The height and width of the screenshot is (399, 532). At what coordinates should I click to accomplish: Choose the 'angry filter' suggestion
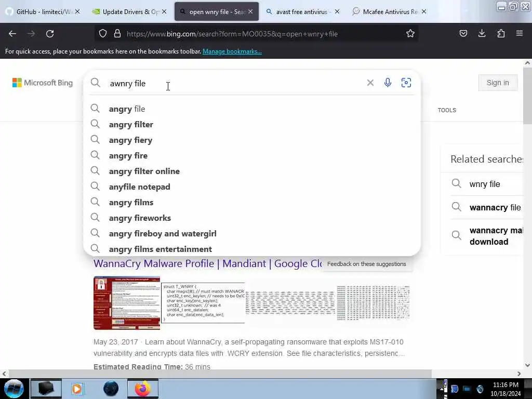252,125
